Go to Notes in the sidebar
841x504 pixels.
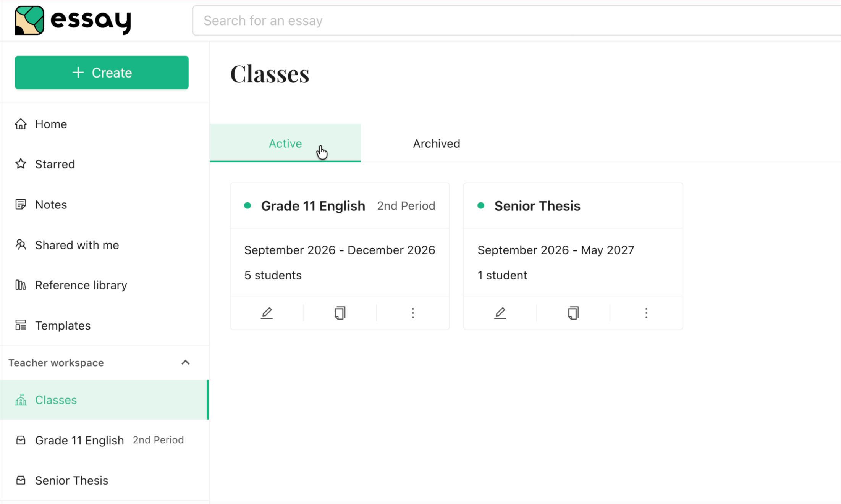[104, 205]
